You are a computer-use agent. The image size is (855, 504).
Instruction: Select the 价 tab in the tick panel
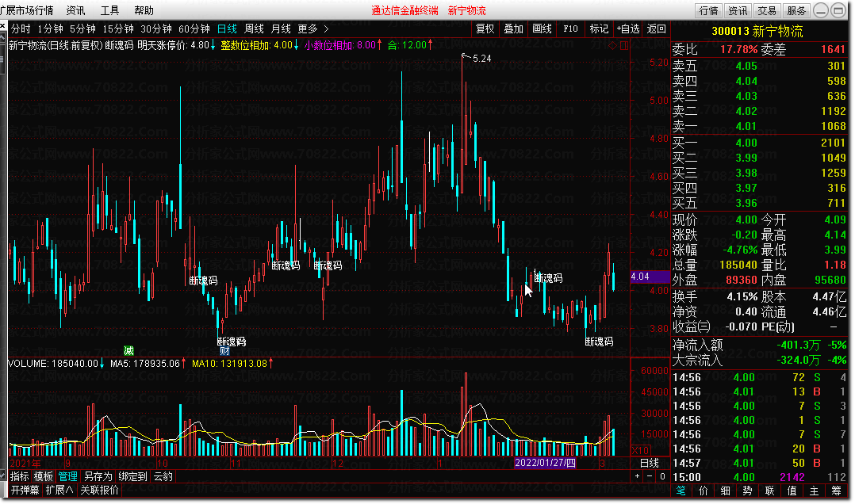tap(704, 491)
